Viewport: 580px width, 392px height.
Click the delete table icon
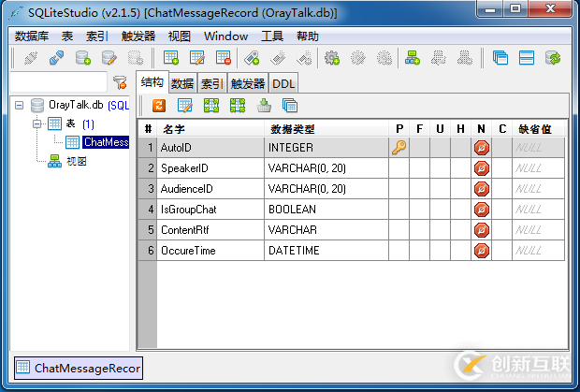coord(224,58)
